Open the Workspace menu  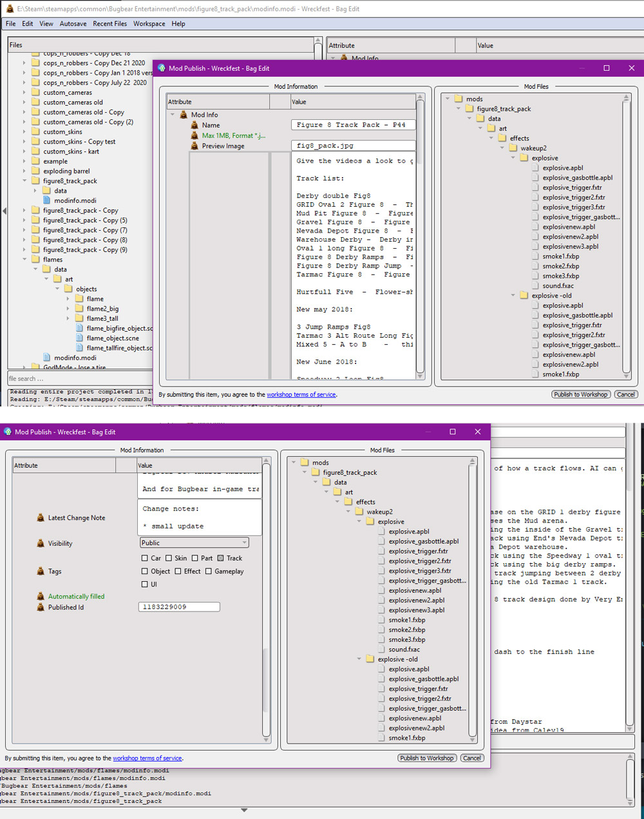pos(149,24)
